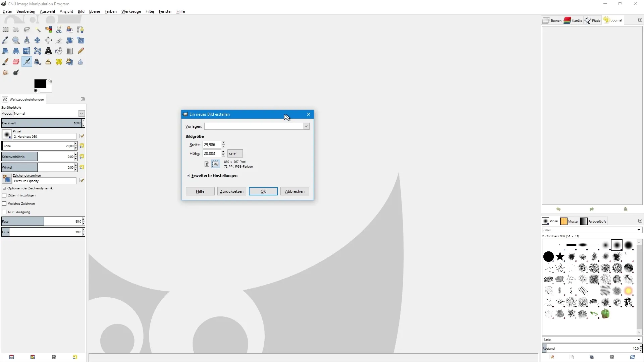Switch to the Kanäle tab
Image resolution: width=644 pixels, height=362 pixels.
click(573, 20)
